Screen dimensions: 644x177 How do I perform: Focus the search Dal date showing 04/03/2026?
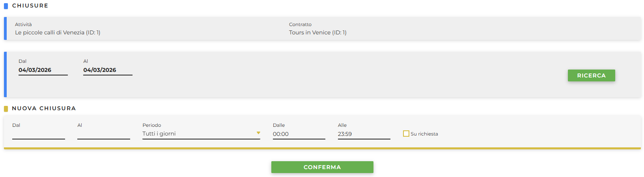pyautogui.click(x=43, y=70)
